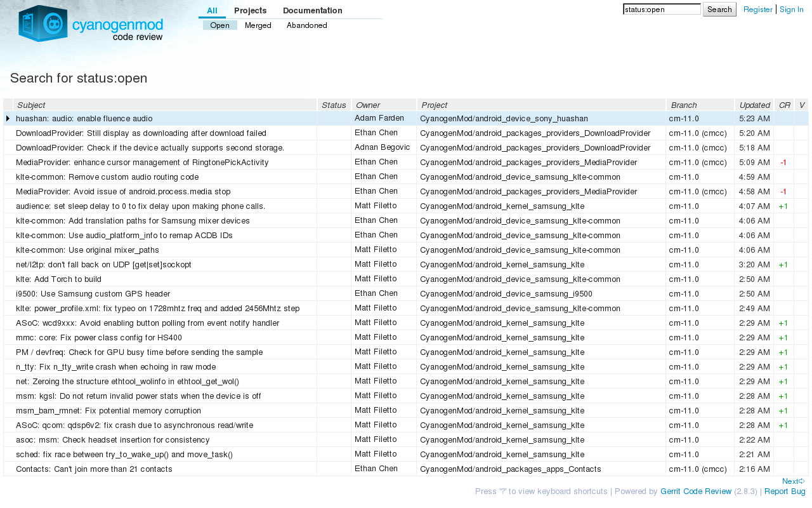
Task: Open 'sched: fix race between try_to_wake_up()' change
Action: pos(124,455)
